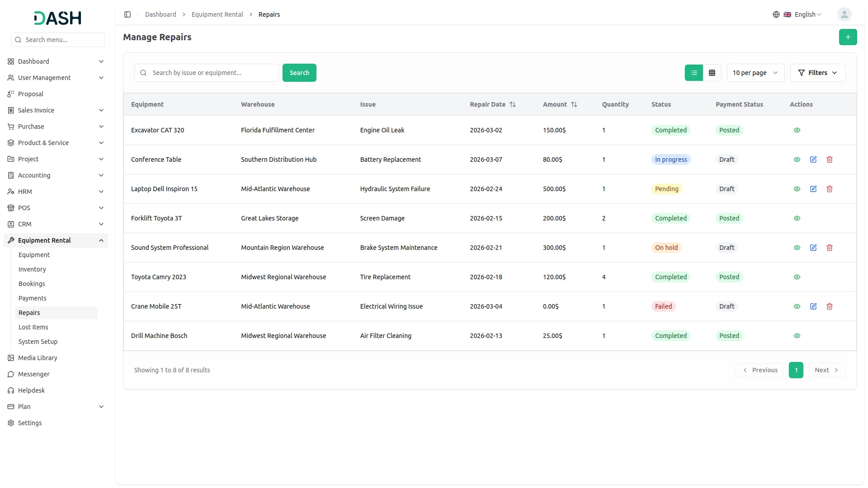This screenshot has width=868, height=488.
Task: Delete the Crane Mobile 25T repair
Action: pyautogui.click(x=829, y=306)
